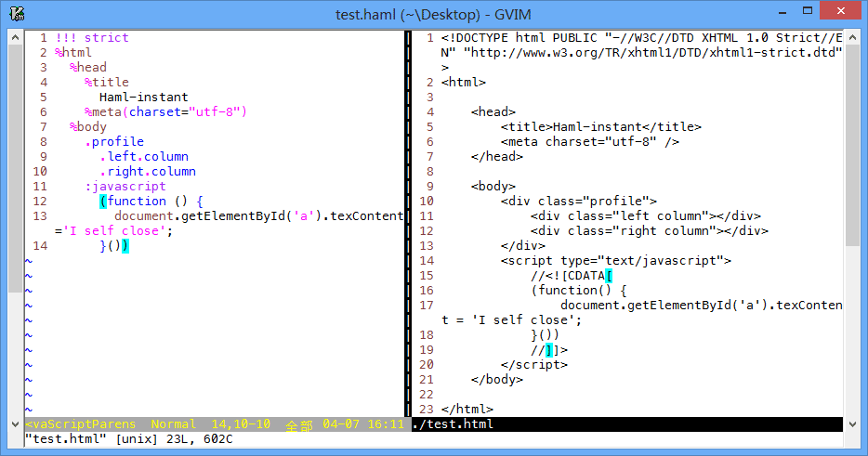
Task: Click '%title' in left pane
Action: [107, 83]
